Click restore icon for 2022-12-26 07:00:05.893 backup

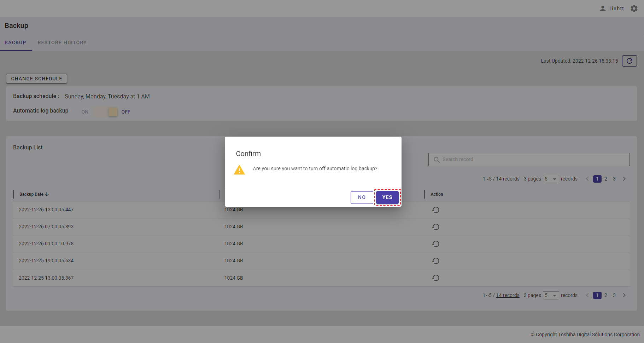pyautogui.click(x=435, y=227)
